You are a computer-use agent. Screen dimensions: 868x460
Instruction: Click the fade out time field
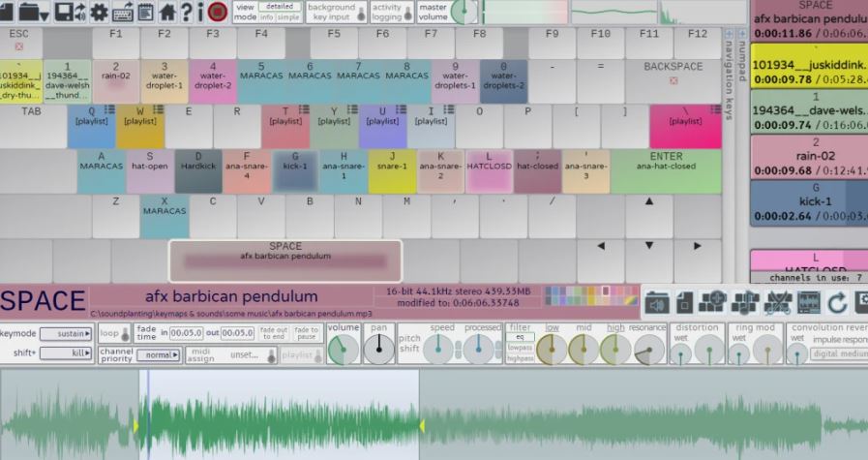(237, 333)
